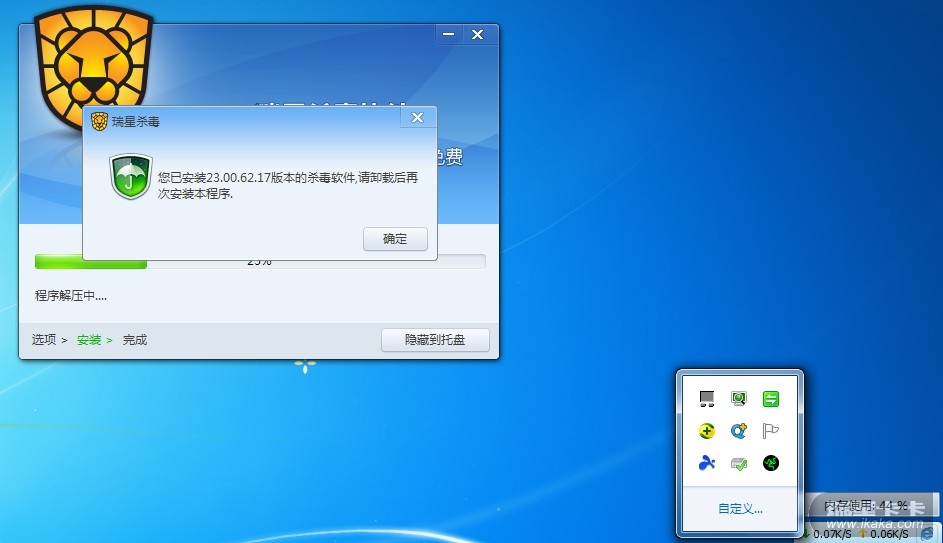Click the 确定 button in the dialog

(x=395, y=239)
